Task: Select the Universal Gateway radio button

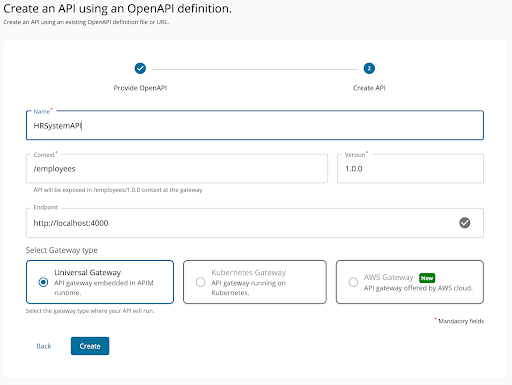Action: [x=43, y=282]
